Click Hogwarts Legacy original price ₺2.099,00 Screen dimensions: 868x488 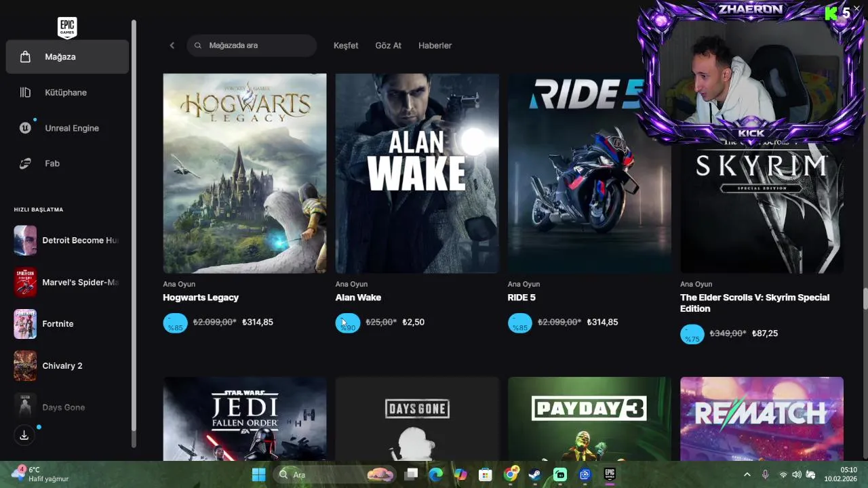214,322
